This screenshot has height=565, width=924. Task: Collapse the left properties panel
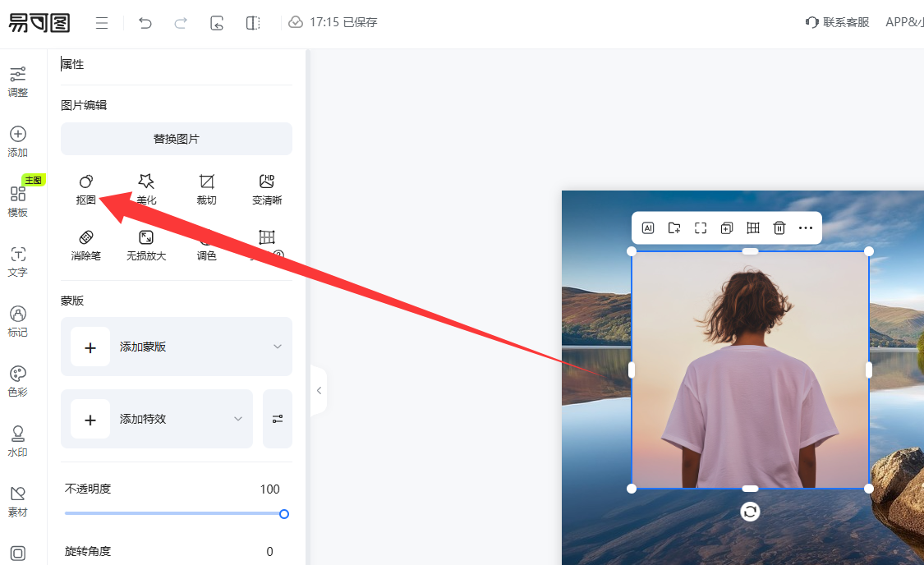coord(319,391)
